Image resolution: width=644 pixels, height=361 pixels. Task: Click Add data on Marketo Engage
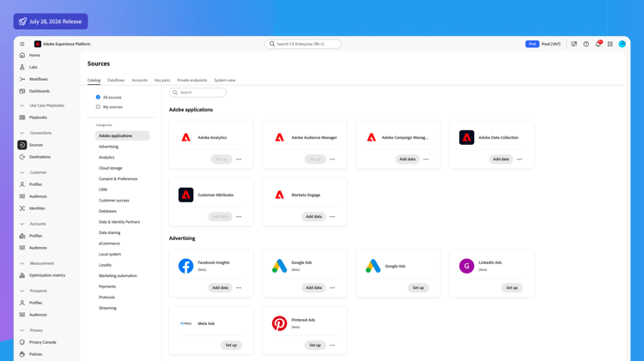click(x=313, y=217)
